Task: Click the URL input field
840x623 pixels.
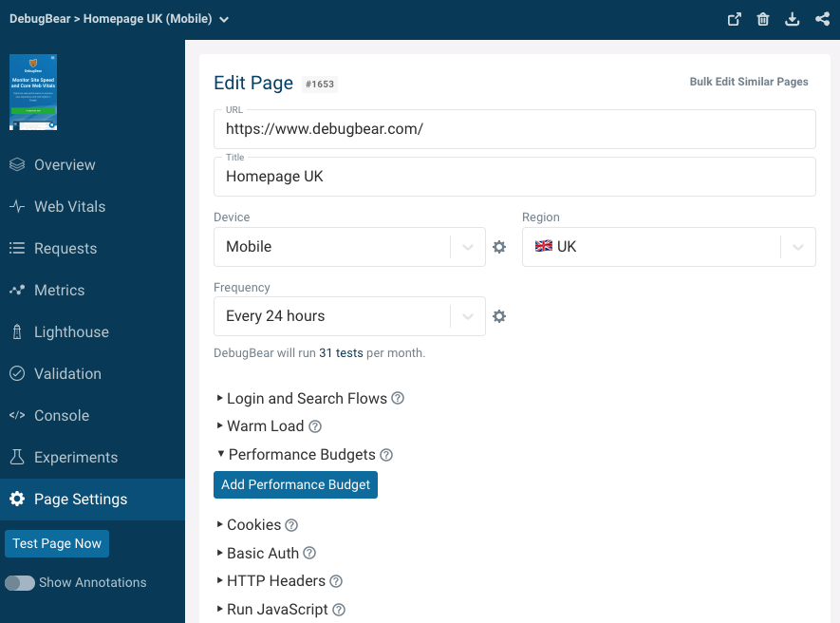Action: point(514,129)
